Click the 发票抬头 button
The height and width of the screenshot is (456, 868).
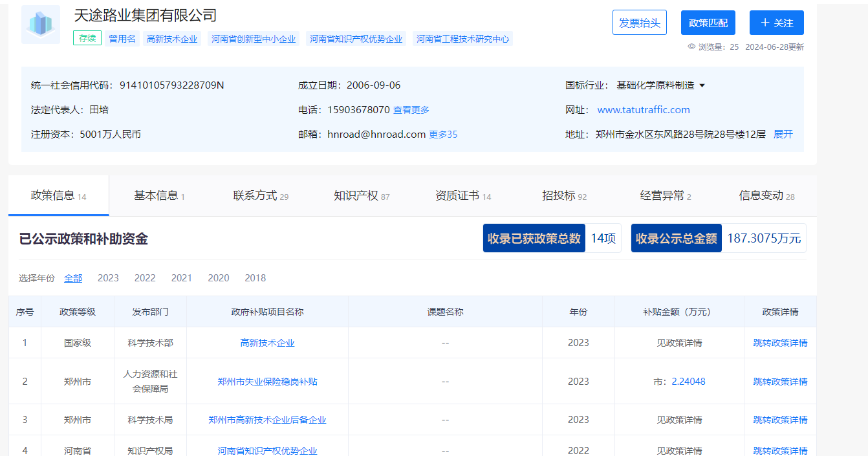(x=639, y=23)
